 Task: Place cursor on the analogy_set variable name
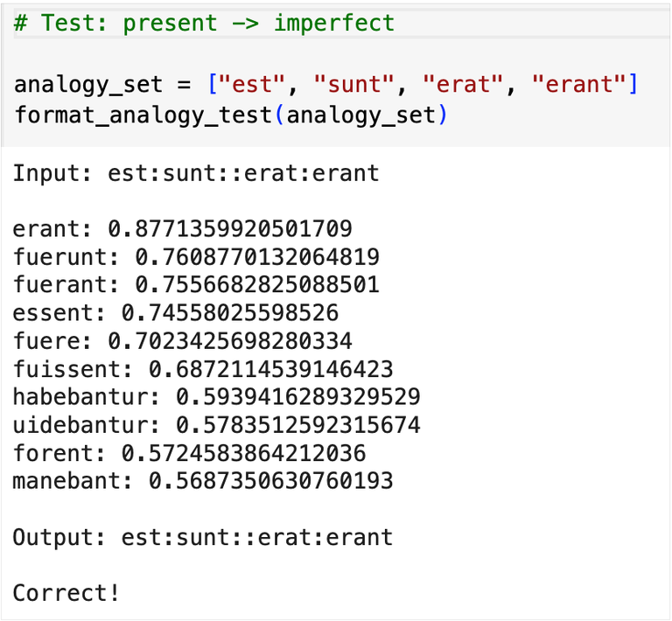click(88, 85)
